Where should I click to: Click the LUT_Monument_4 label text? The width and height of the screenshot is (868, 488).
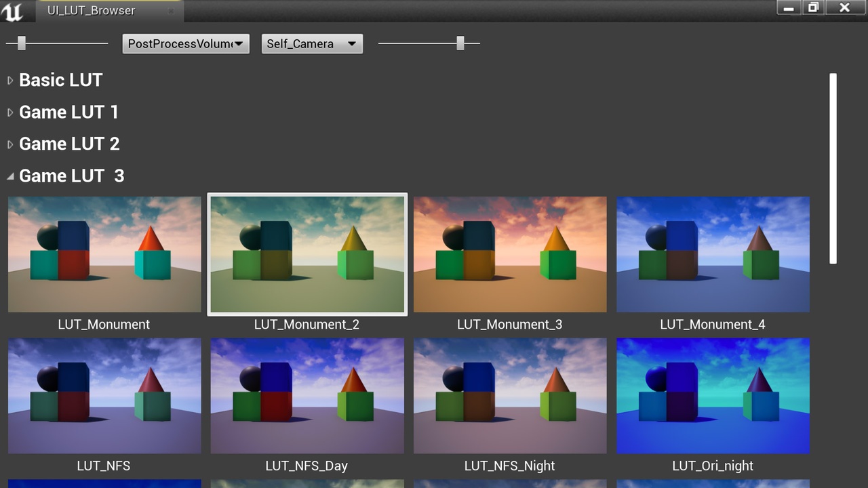[713, 325]
